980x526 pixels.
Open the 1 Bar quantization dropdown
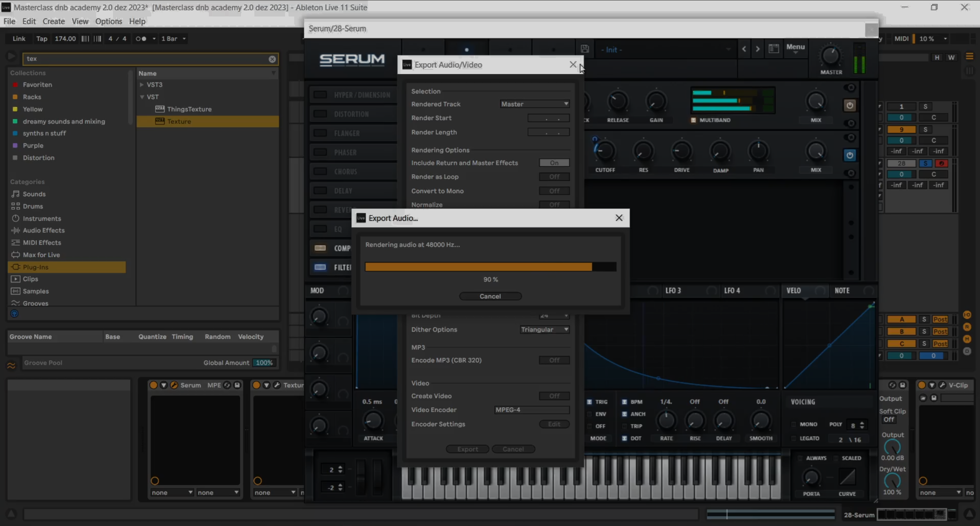click(174, 39)
